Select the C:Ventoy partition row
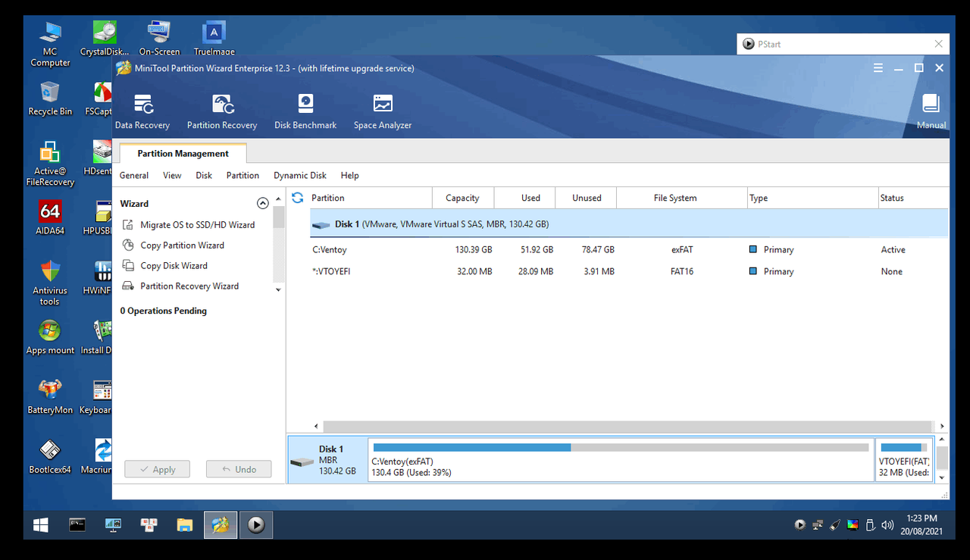970x560 pixels. [629, 250]
